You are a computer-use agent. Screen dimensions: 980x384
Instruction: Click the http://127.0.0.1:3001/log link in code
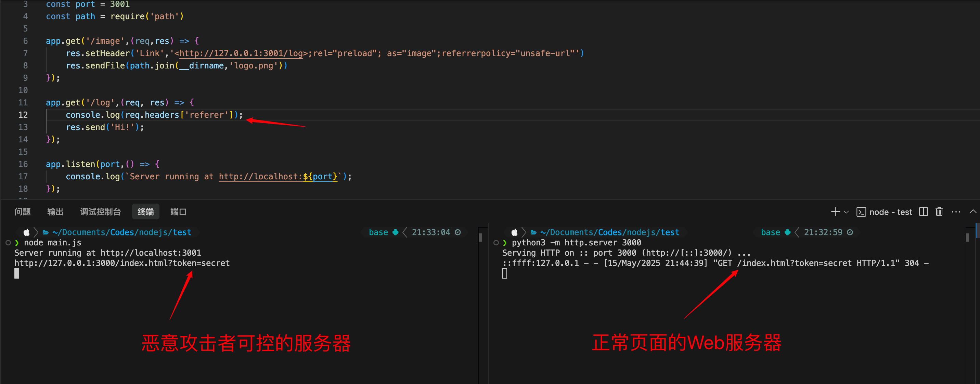[241, 53]
